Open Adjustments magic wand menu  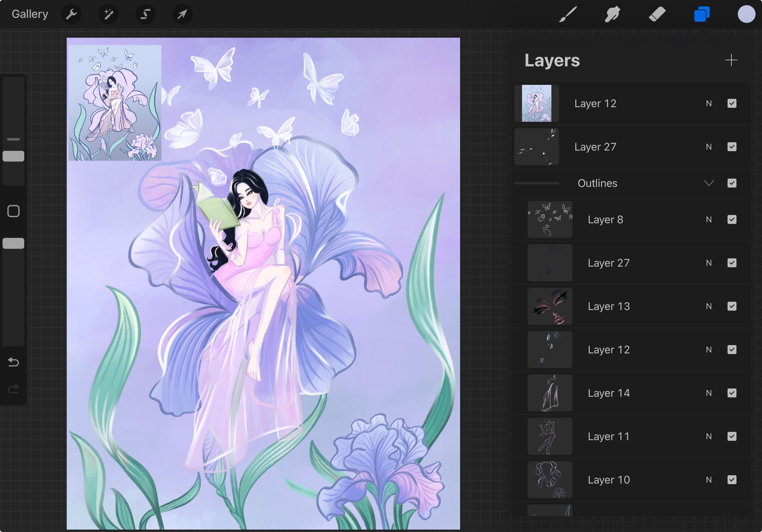[x=108, y=14]
